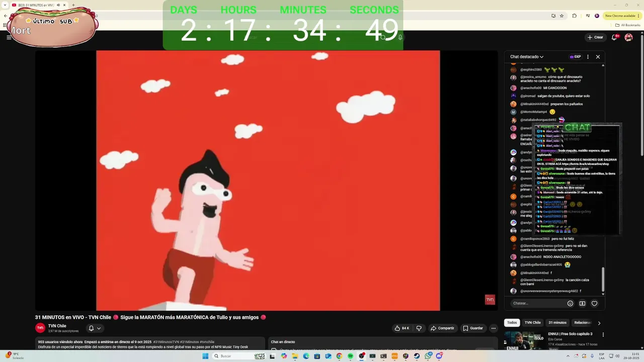This screenshot has height=362, width=644.
Task: Click the install app icon in address bar
Action: pyautogui.click(x=553, y=16)
